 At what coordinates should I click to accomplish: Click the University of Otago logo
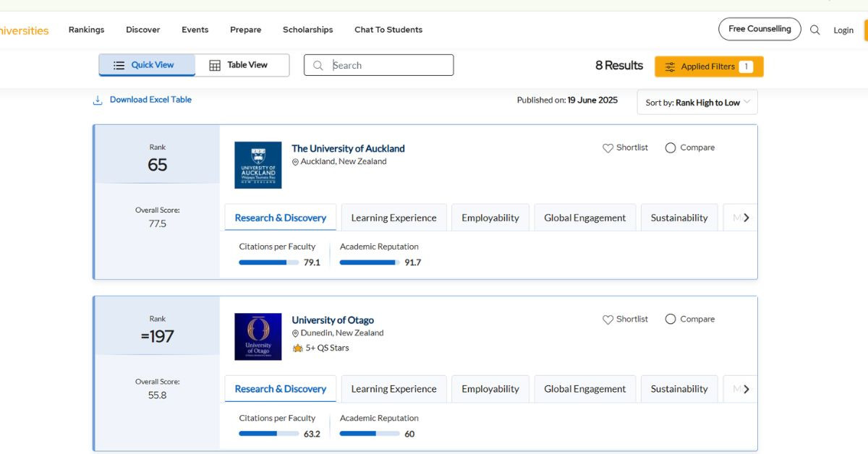click(258, 337)
